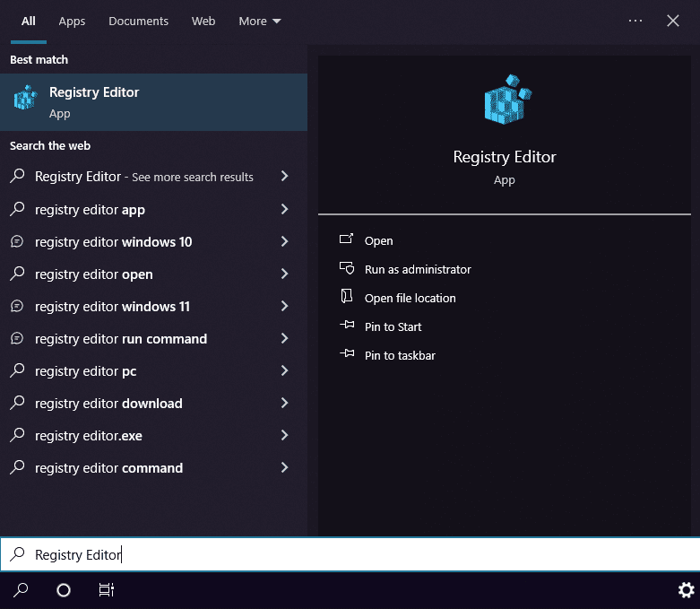Click the magnifier icon inside the search box
This screenshot has height=609, width=700.
click(17, 554)
